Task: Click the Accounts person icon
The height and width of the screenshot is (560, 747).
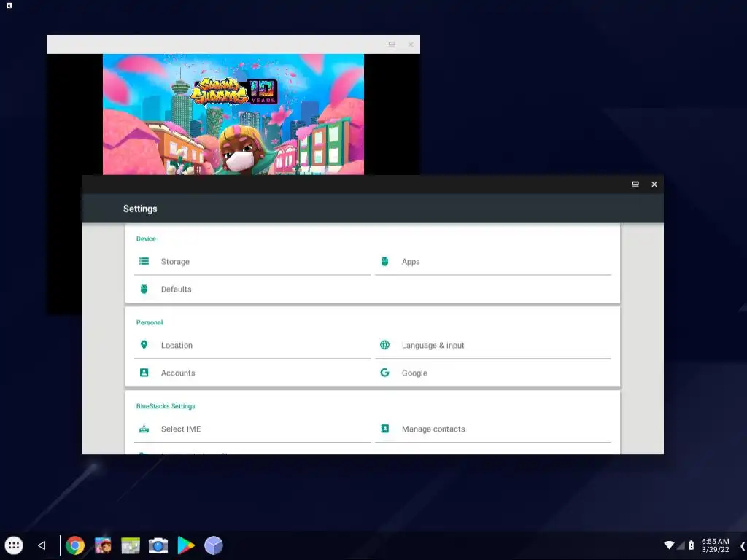Action: [144, 373]
